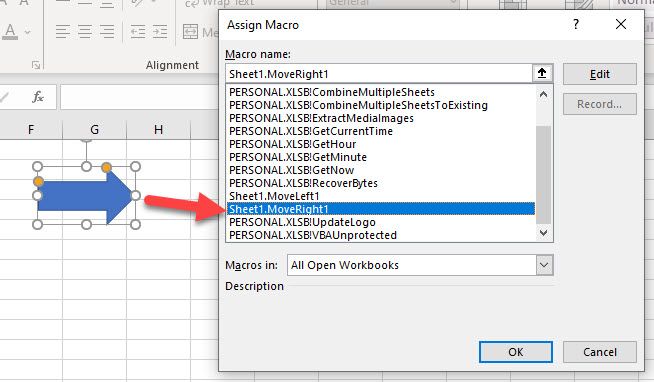654x382 pixels.
Task: Click the macro list scroll up arrow
Action: click(543, 95)
